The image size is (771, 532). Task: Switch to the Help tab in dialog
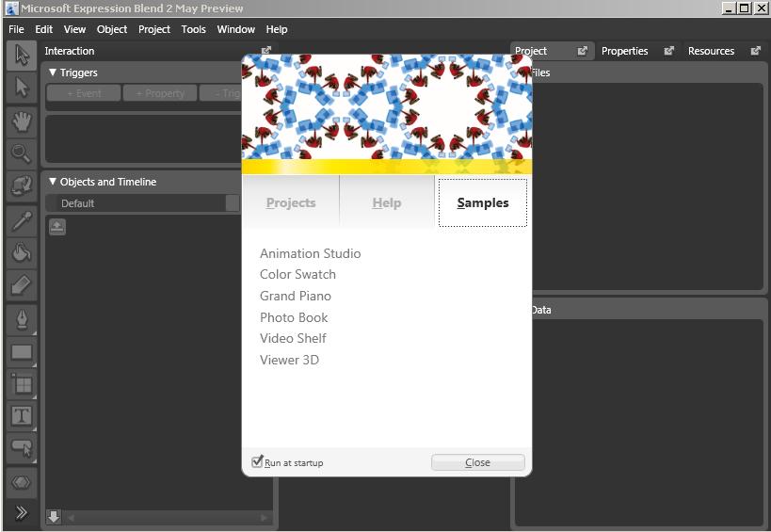coord(387,202)
